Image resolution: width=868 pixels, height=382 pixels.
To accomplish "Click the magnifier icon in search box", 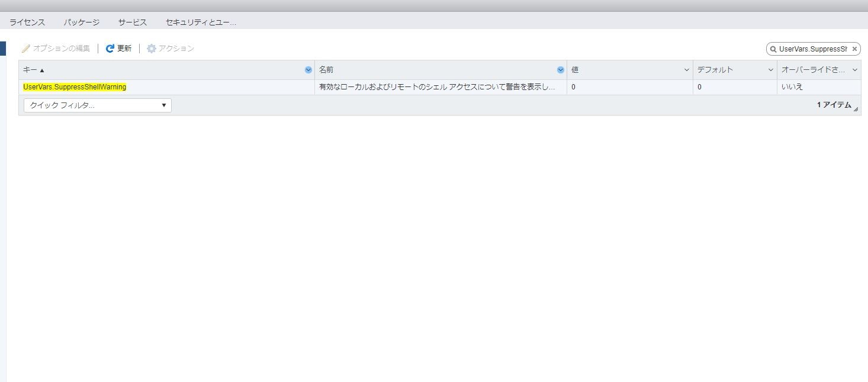I will pyautogui.click(x=773, y=49).
